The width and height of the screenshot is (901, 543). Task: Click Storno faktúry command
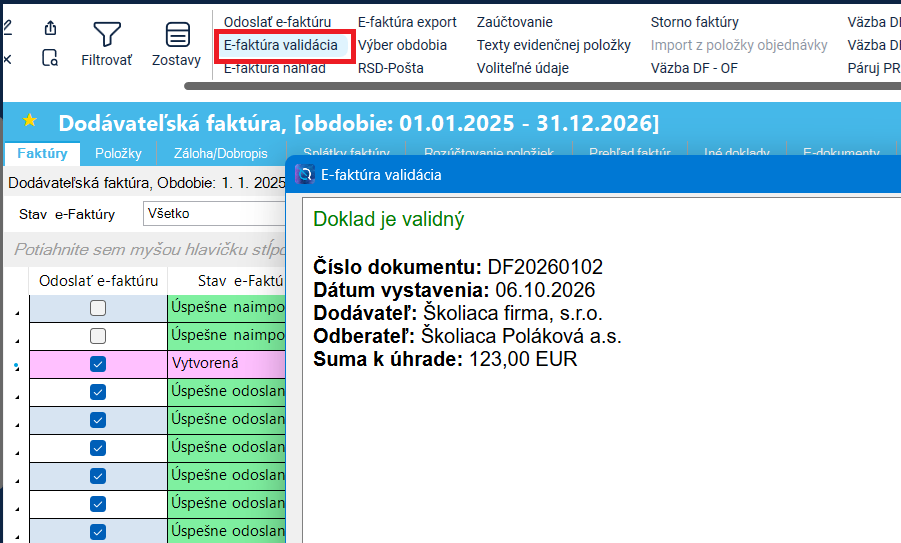(x=694, y=22)
